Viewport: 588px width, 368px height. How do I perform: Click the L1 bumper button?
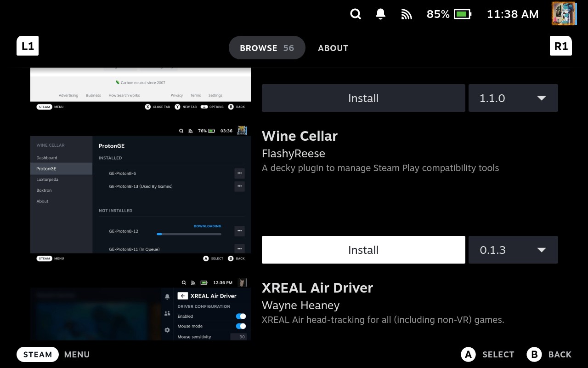point(28,46)
